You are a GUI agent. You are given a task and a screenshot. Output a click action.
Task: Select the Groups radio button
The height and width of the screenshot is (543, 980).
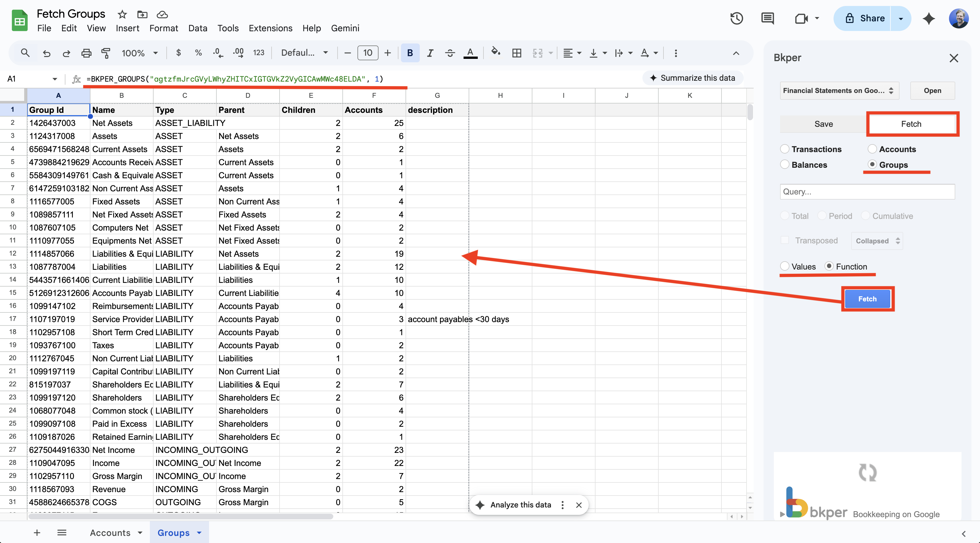[x=872, y=165]
